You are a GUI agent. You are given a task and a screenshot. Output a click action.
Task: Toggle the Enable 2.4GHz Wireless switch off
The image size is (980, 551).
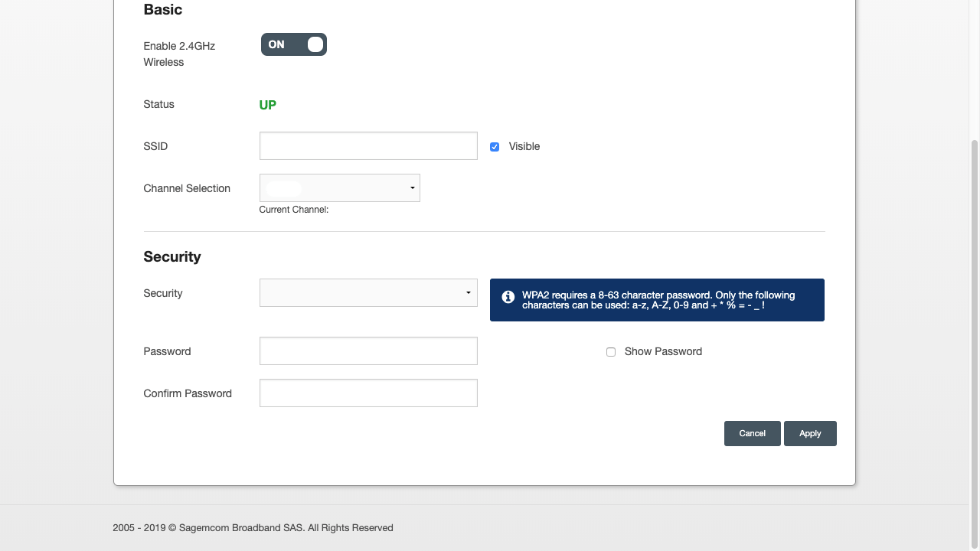pos(293,44)
